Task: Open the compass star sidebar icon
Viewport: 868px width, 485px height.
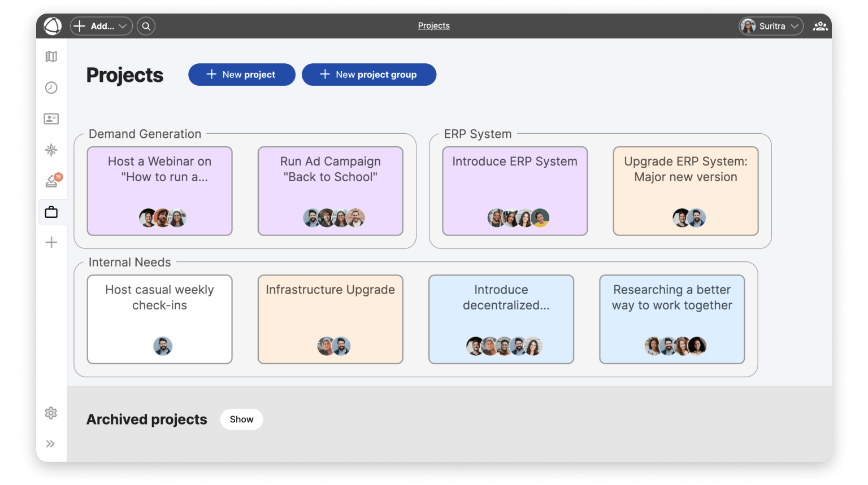Action: 51,150
